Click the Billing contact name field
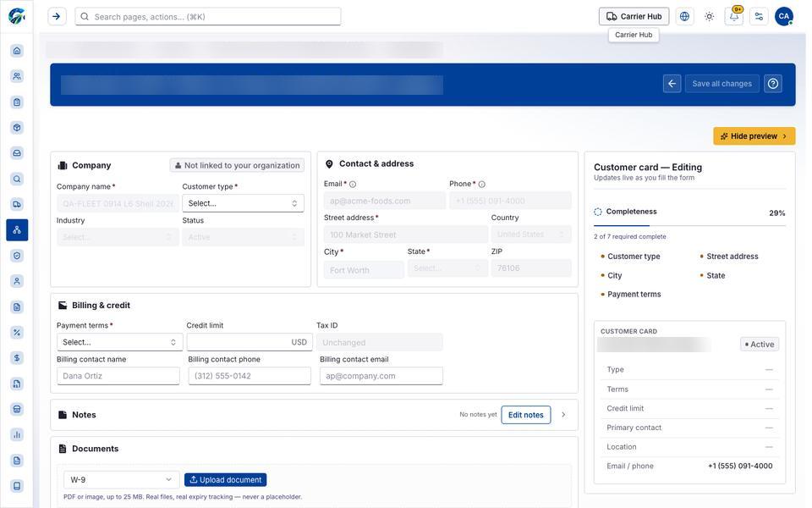The height and width of the screenshot is (508, 812). (118, 376)
